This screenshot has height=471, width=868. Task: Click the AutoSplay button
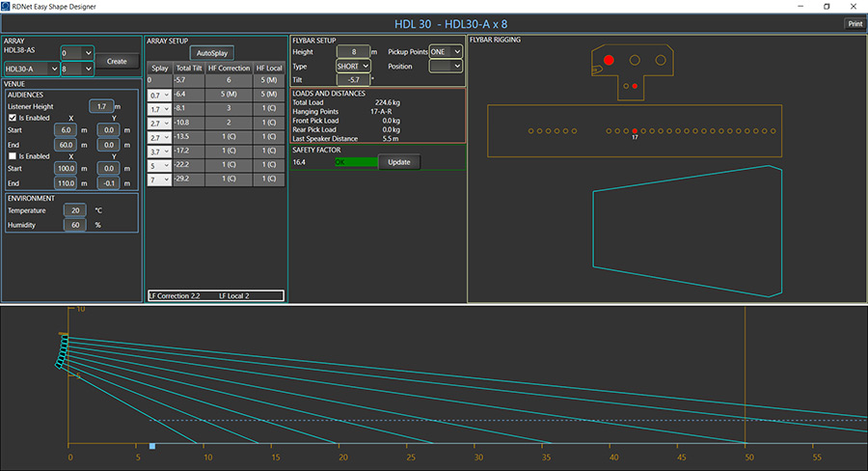click(212, 53)
